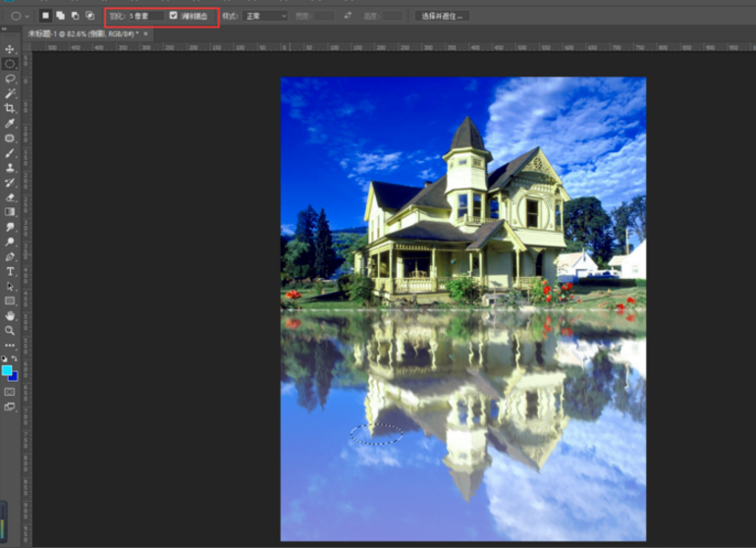
Task: Enable Add to Selection mode
Action: click(x=60, y=16)
